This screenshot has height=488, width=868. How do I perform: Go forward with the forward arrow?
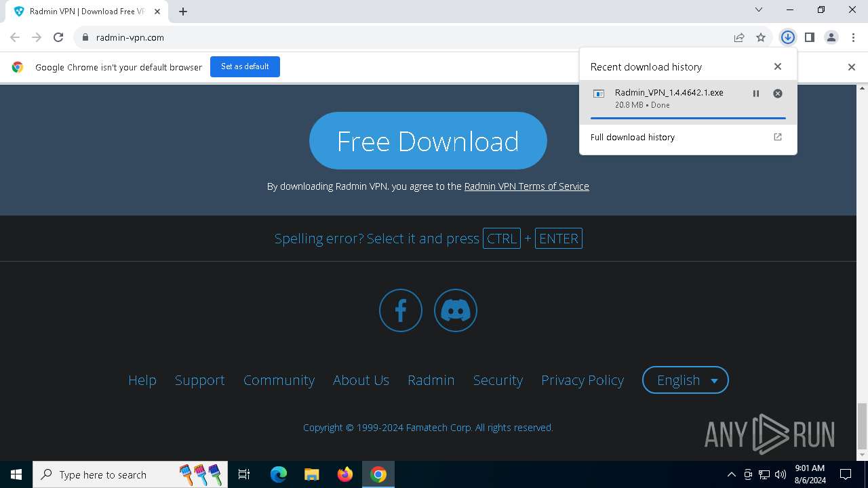tap(37, 37)
